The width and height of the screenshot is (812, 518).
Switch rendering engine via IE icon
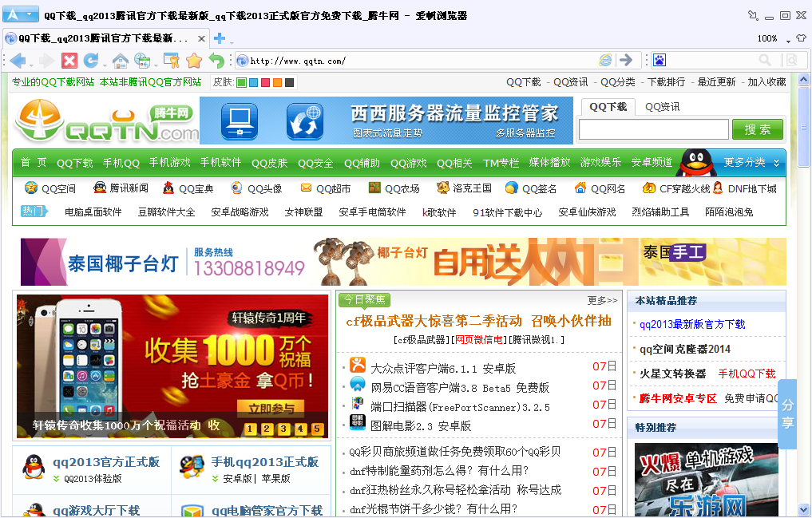[x=605, y=61]
